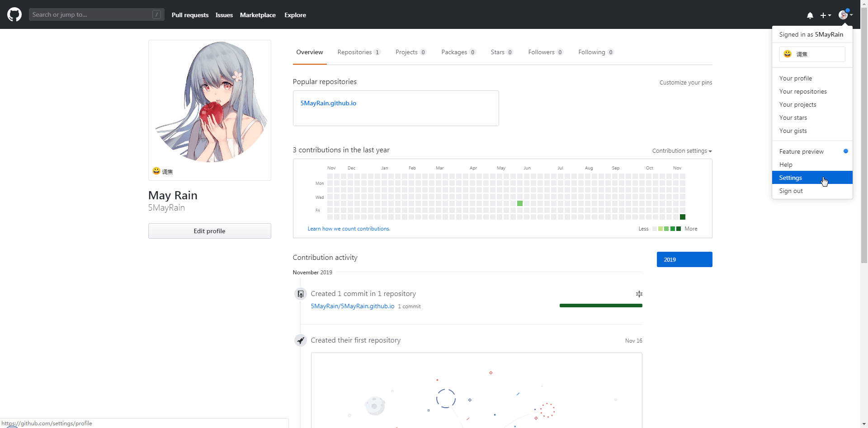Focus the Search or jump to field
The width and height of the screenshot is (868, 428).
point(96,14)
